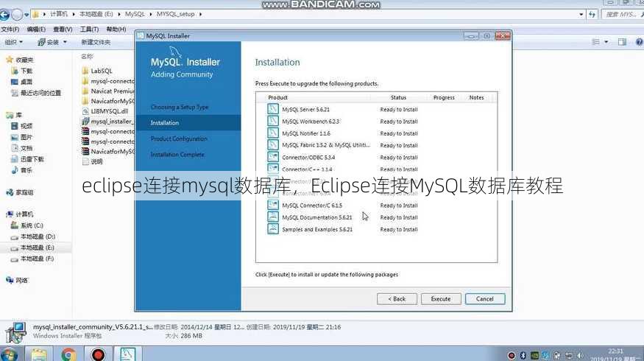This screenshot has width=644, height=361.
Task: Open the 组织 dropdown in the Explorer toolbar
Action: [13, 42]
